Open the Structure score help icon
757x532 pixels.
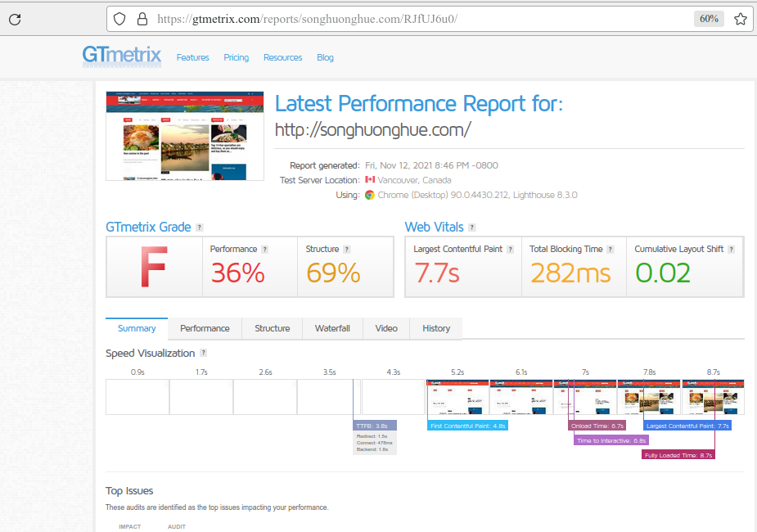click(347, 250)
